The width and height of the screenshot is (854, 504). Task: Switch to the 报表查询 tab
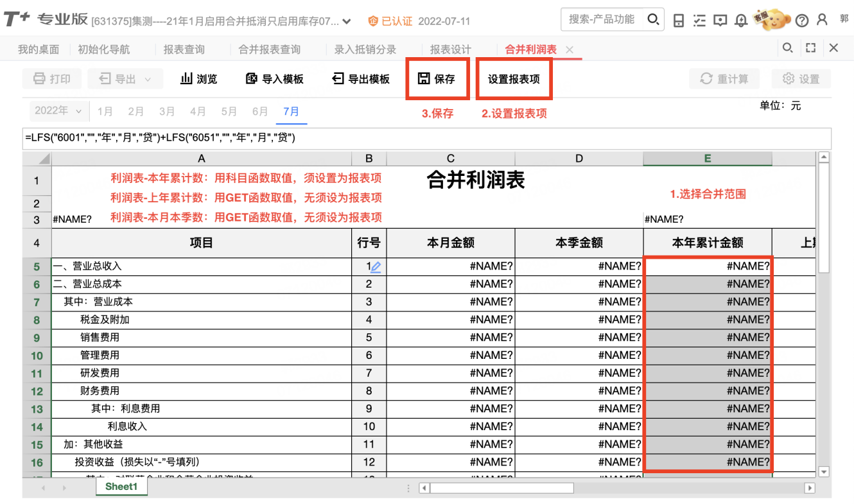[x=184, y=49]
